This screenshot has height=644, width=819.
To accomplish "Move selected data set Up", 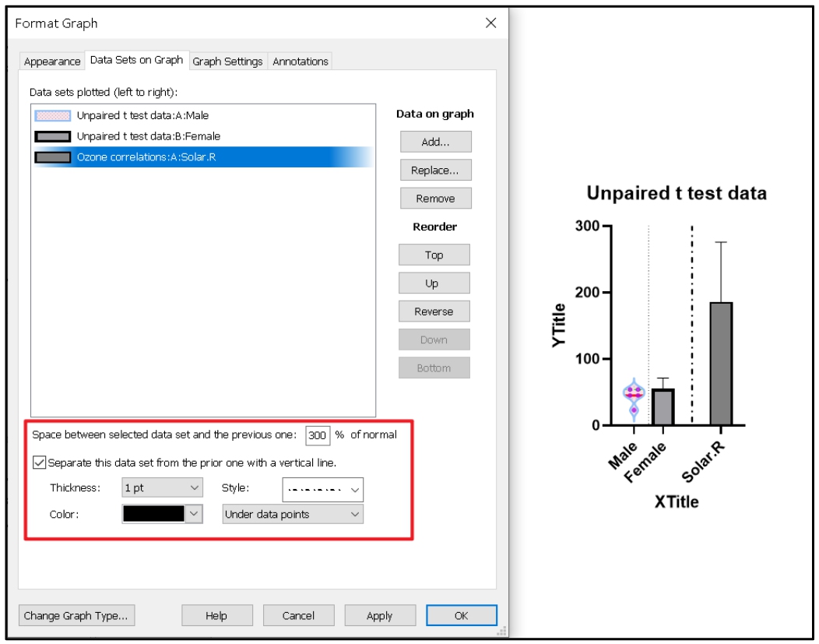I will 434,283.
